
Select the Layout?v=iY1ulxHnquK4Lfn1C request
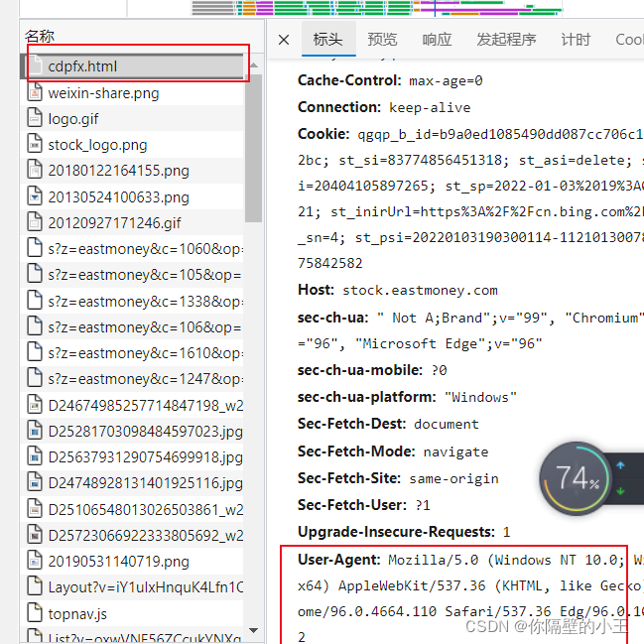[x=132, y=586]
